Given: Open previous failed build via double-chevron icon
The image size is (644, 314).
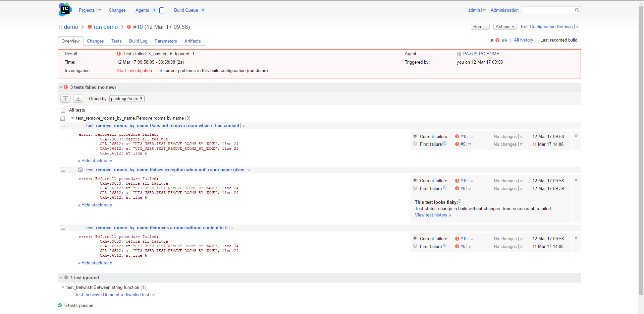Looking at the screenshot, I should (492, 40).
